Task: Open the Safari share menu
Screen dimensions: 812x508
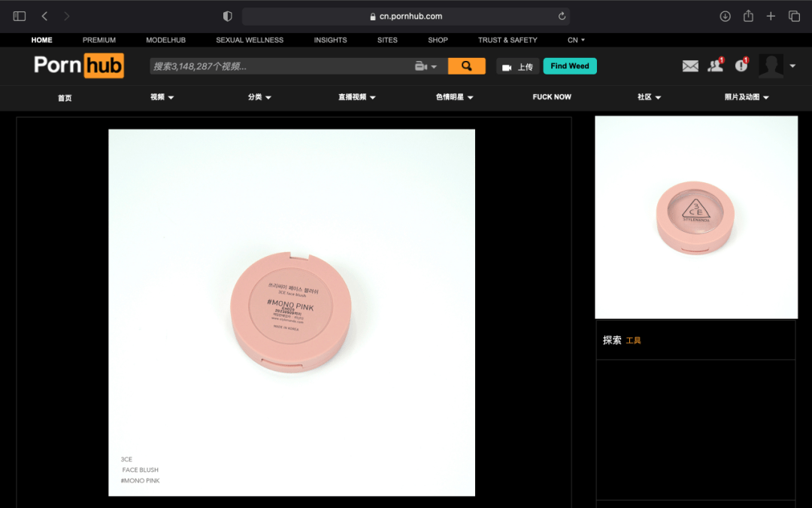Action: point(748,16)
